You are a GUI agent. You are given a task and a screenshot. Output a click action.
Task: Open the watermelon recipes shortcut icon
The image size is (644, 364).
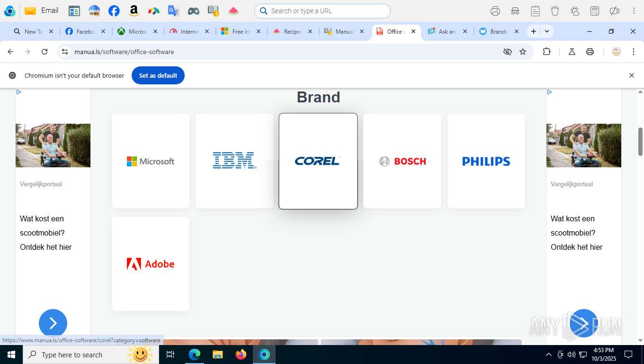233,11
